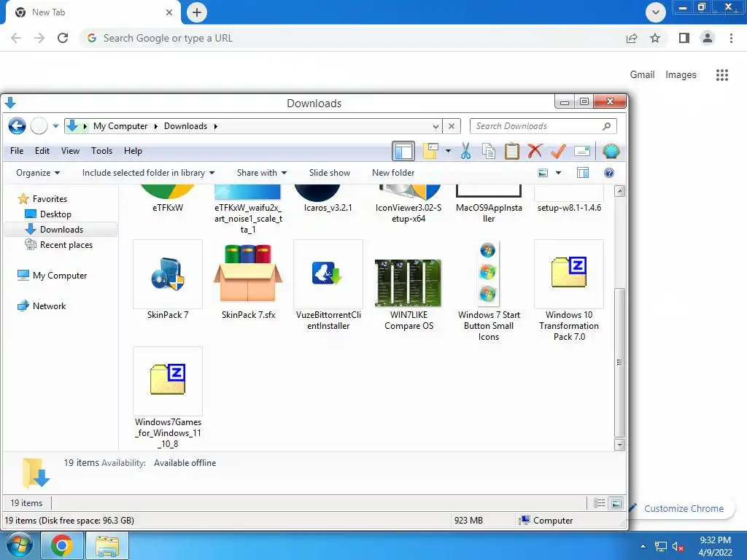This screenshot has width=747, height=560.
Task: Select Favorites in the navigation pane
Action: [50, 199]
